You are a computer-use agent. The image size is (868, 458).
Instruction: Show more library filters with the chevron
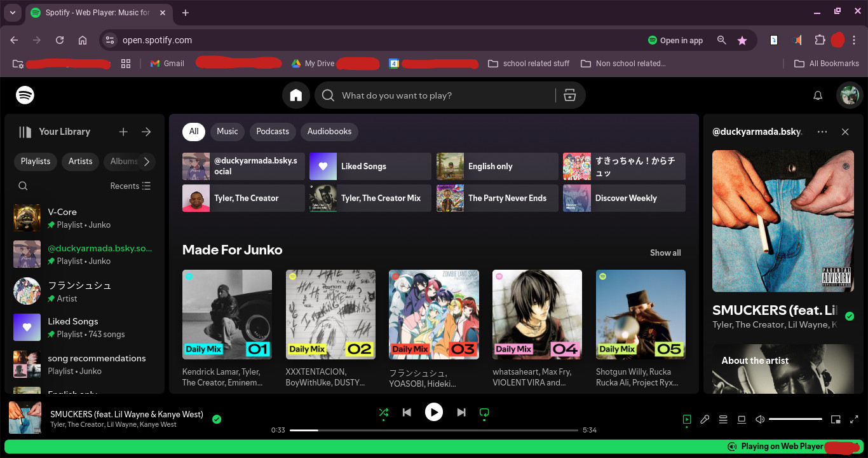click(147, 162)
